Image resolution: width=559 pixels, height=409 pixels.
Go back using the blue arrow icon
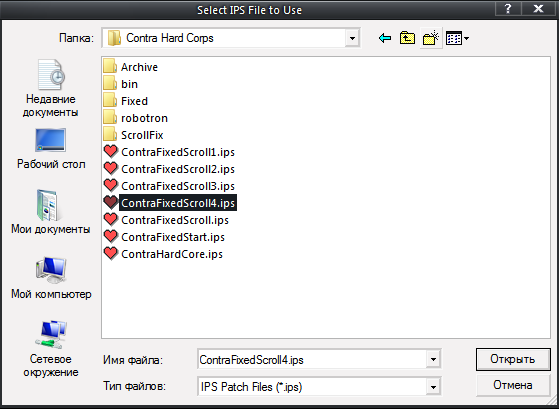(x=385, y=38)
